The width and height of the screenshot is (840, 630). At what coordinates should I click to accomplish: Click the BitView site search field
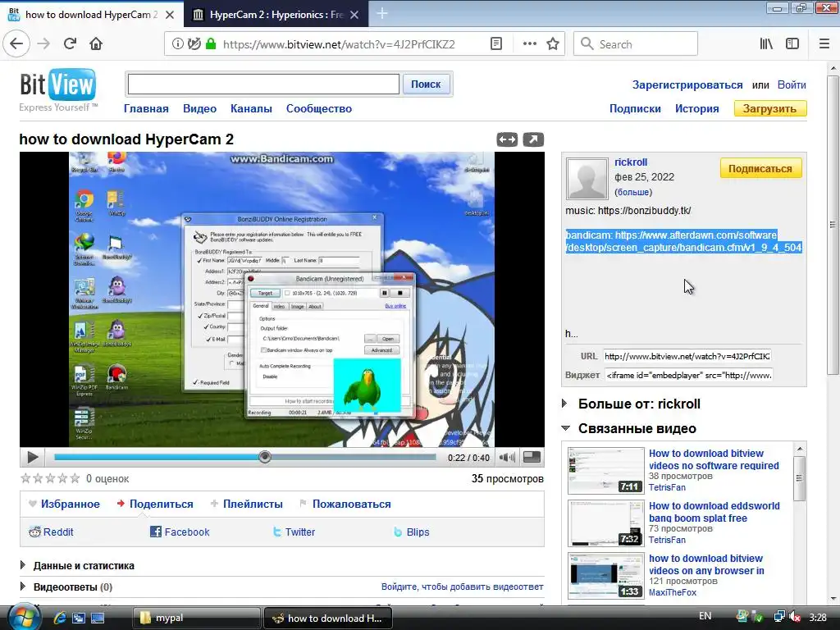[x=263, y=84]
